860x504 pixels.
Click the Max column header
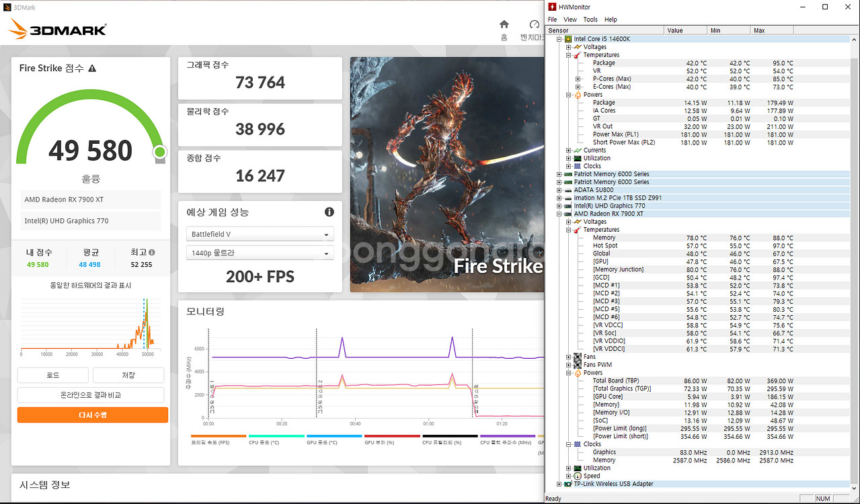point(773,30)
